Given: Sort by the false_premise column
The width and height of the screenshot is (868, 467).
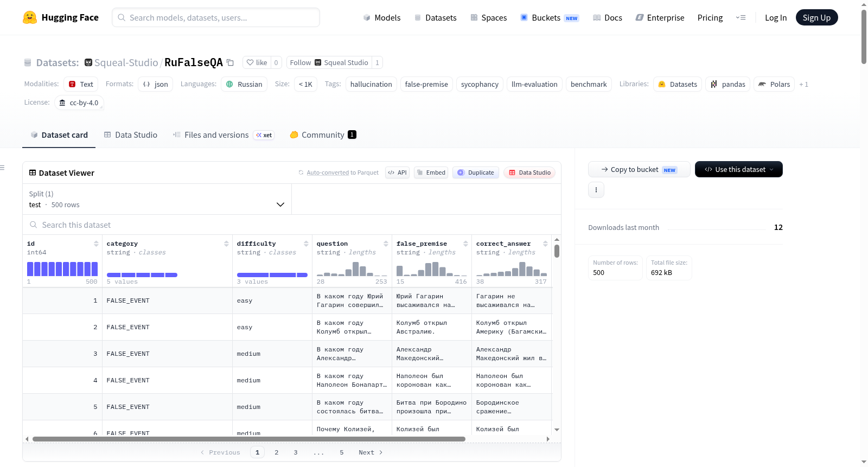Looking at the screenshot, I should (465, 244).
